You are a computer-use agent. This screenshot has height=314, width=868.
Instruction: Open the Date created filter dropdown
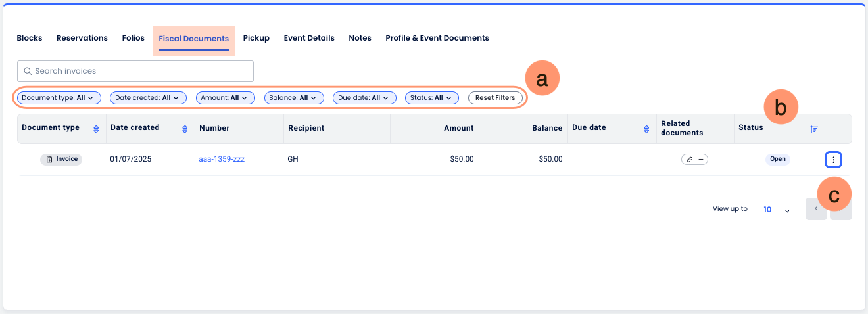(148, 98)
